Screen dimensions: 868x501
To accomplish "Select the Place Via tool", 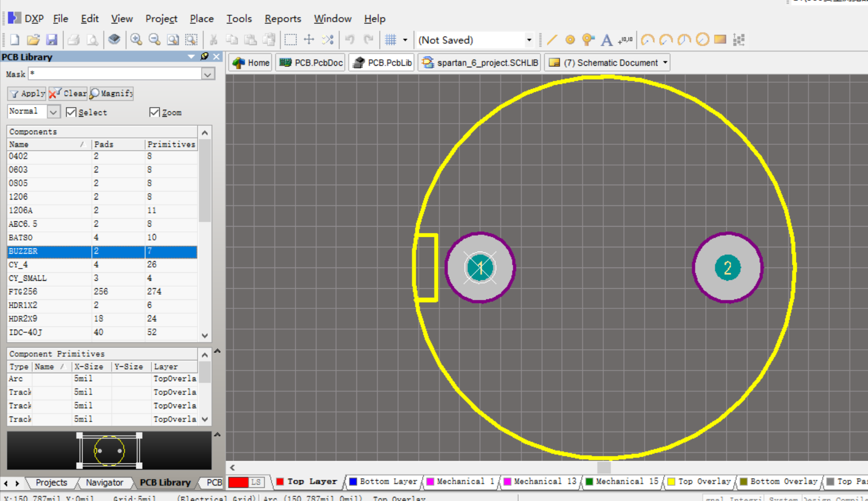I will (588, 40).
